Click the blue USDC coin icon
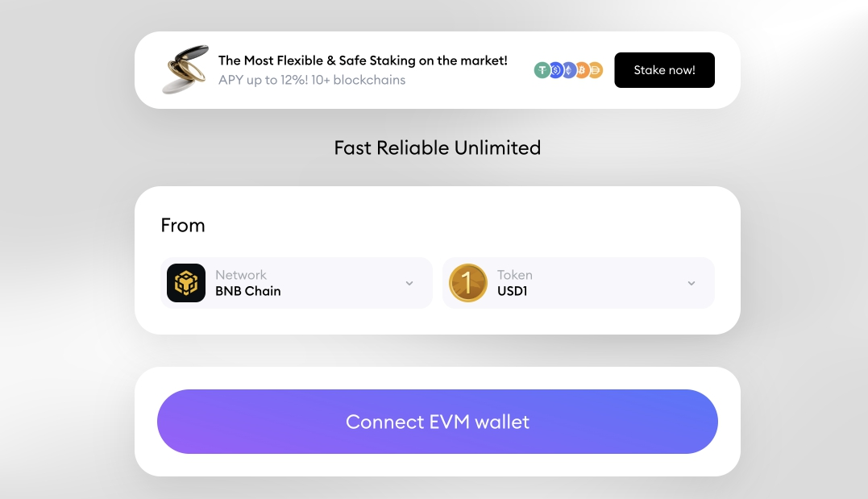868x499 pixels. [x=555, y=70]
